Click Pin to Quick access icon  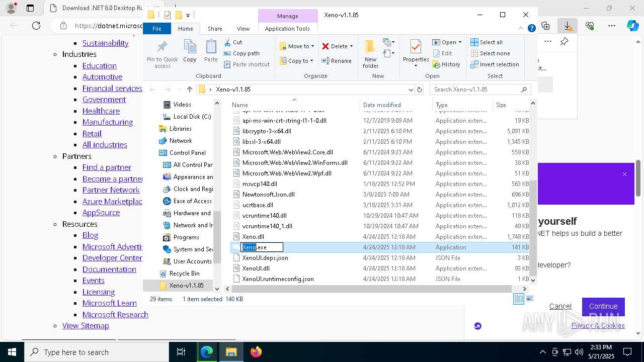[x=162, y=54]
